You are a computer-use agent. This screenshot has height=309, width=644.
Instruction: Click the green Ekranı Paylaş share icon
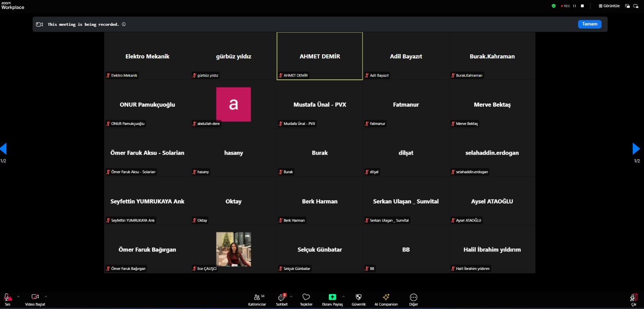[x=332, y=297]
